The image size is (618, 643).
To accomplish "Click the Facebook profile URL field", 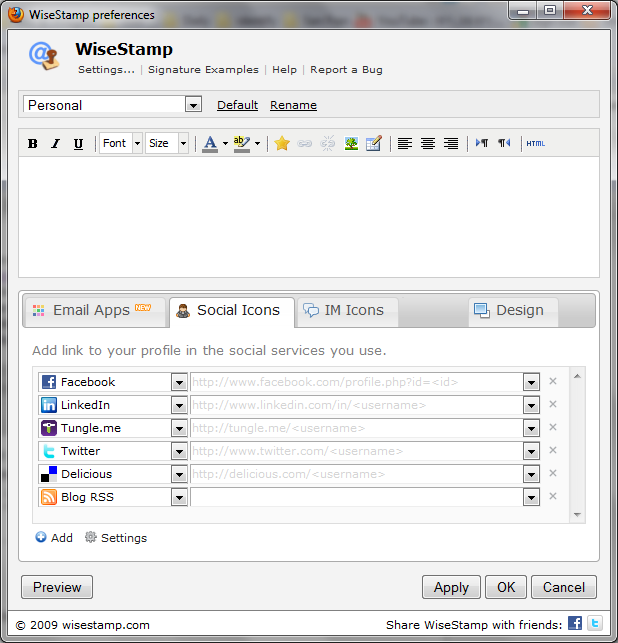I will tap(357, 383).
